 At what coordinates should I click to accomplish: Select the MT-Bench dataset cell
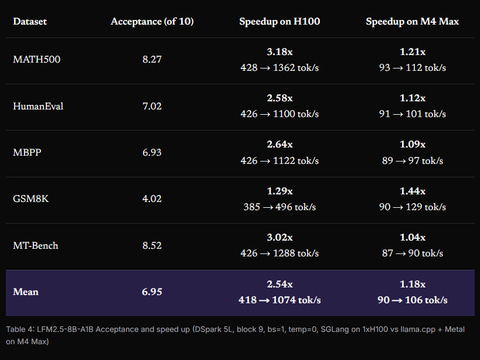click(35, 246)
